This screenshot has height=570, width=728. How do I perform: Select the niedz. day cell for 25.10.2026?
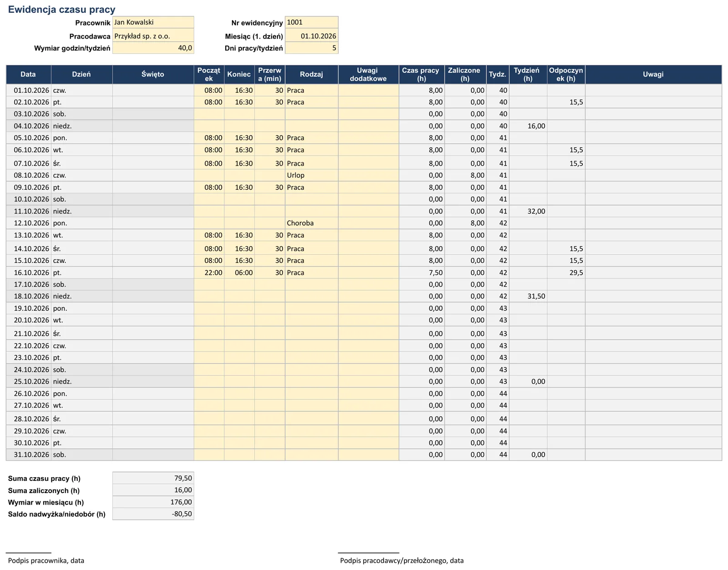click(81, 381)
